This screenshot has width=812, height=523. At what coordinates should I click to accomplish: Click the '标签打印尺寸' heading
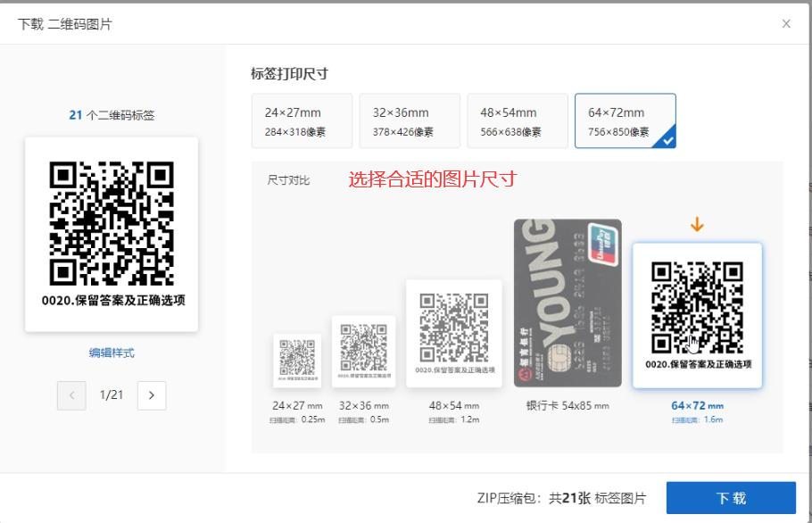click(x=289, y=73)
